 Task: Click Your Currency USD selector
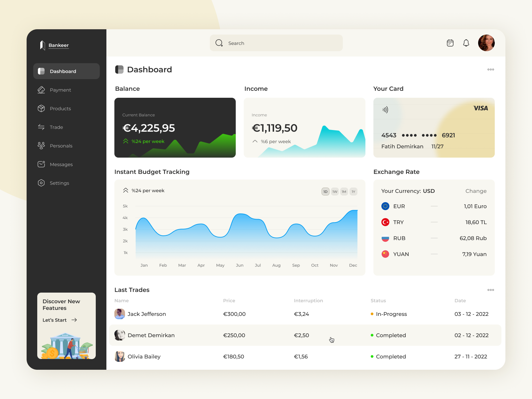[x=408, y=191]
